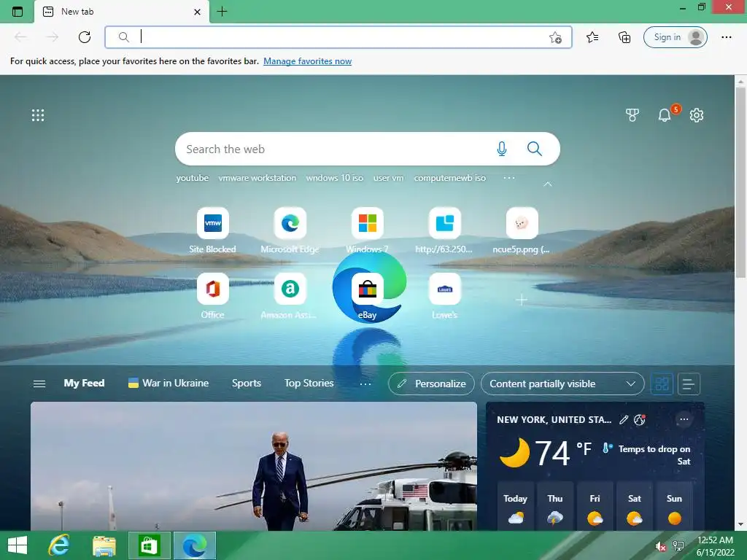Open the feed hamburger menu
Image resolution: width=747 pixels, height=560 pixels.
coord(39,384)
